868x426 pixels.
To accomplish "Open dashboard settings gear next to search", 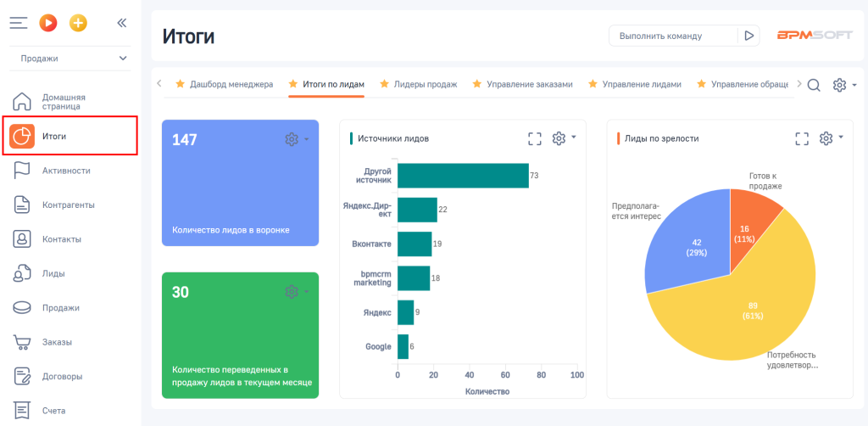I will coord(840,85).
